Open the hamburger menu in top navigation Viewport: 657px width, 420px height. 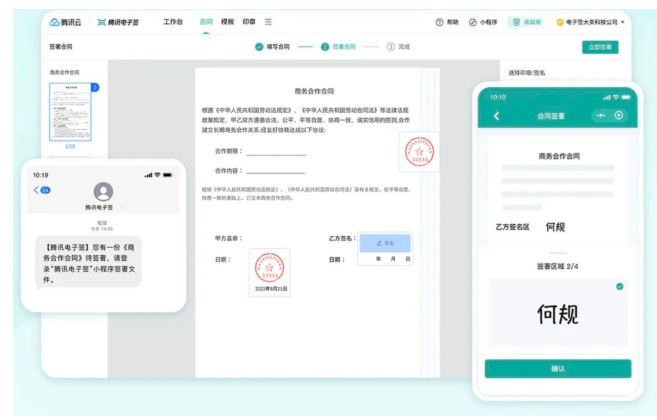(x=268, y=22)
